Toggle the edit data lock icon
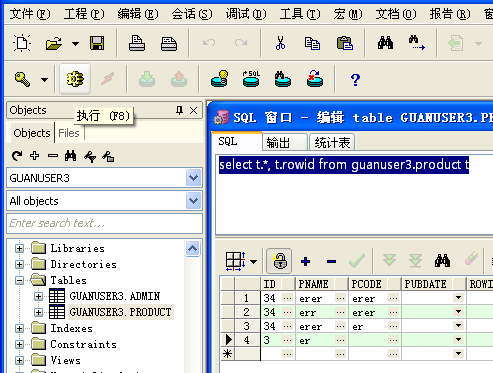Image resolution: width=493 pixels, height=373 pixels. (279, 261)
